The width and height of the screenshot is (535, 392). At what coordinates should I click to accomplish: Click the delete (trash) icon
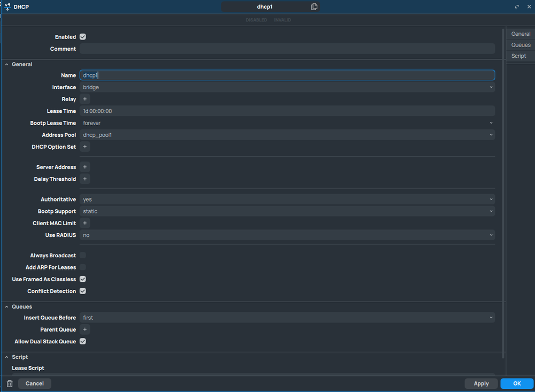(9, 383)
